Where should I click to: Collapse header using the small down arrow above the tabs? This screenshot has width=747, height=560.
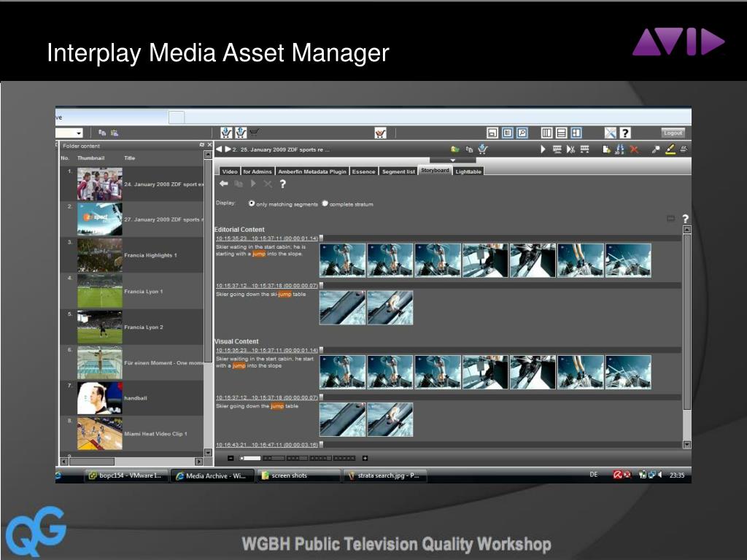coord(452,160)
